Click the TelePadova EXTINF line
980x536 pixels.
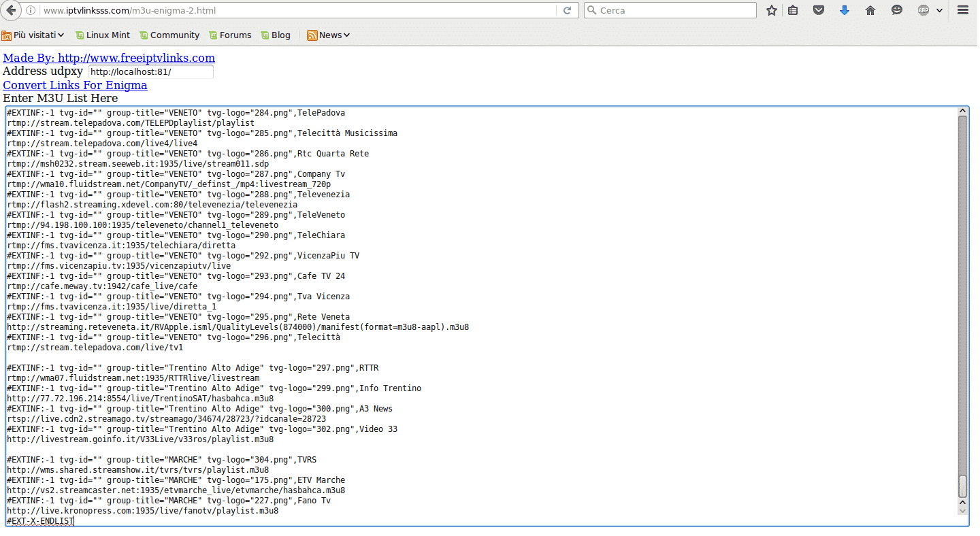pos(176,113)
